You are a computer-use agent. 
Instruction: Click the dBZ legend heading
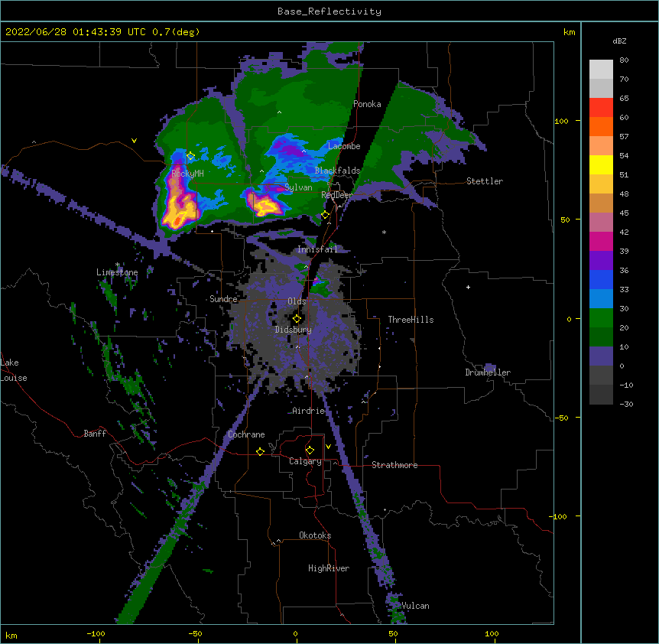619,41
